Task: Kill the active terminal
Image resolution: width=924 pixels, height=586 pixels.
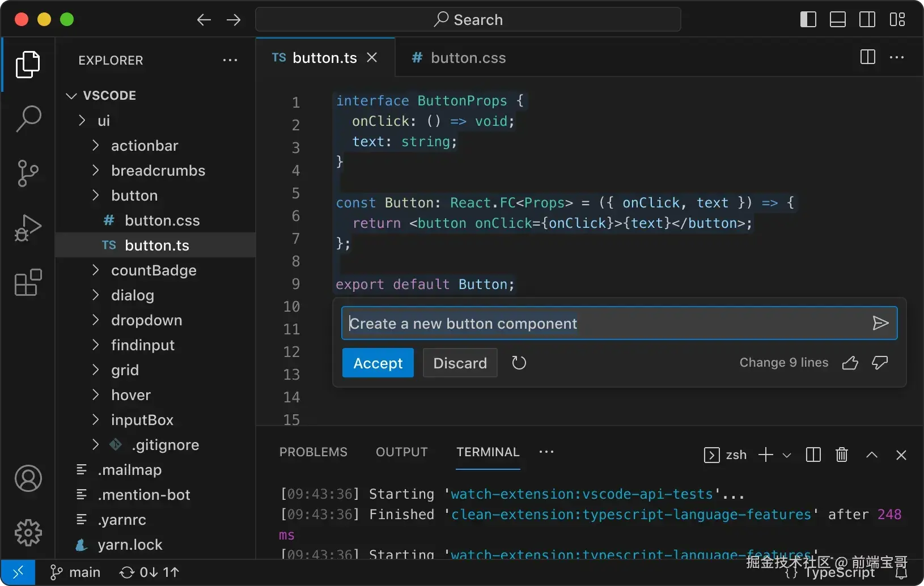Action: [x=841, y=455]
